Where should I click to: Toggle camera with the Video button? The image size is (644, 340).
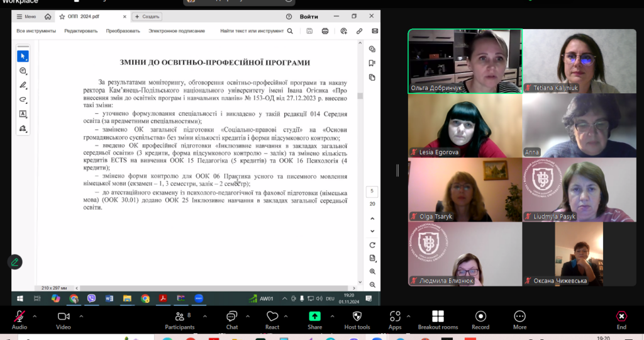(64, 317)
